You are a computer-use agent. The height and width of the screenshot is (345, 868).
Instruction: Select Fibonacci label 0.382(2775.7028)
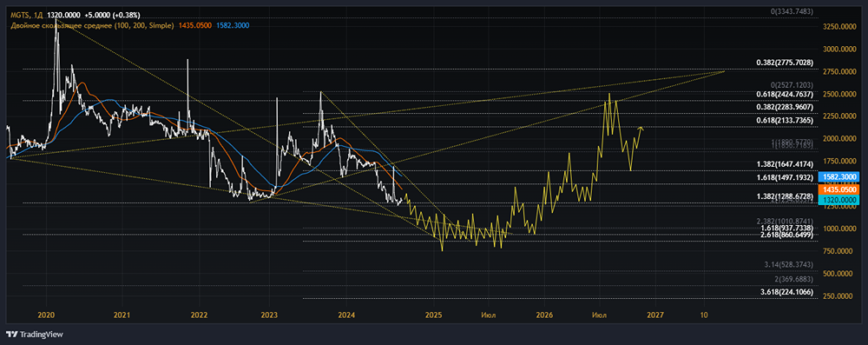pos(785,63)
